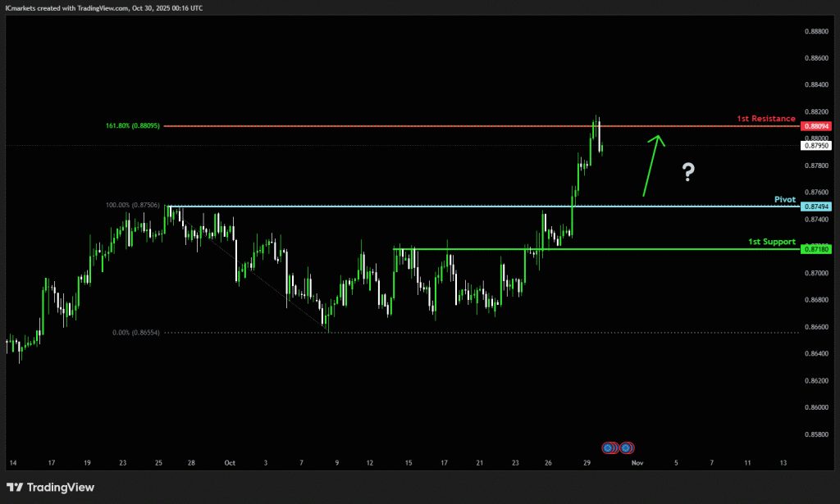This screenshot has width=840, height=504.
Task: Select the blue 0.87494 pivot price tag
Action: coord(816,206)
